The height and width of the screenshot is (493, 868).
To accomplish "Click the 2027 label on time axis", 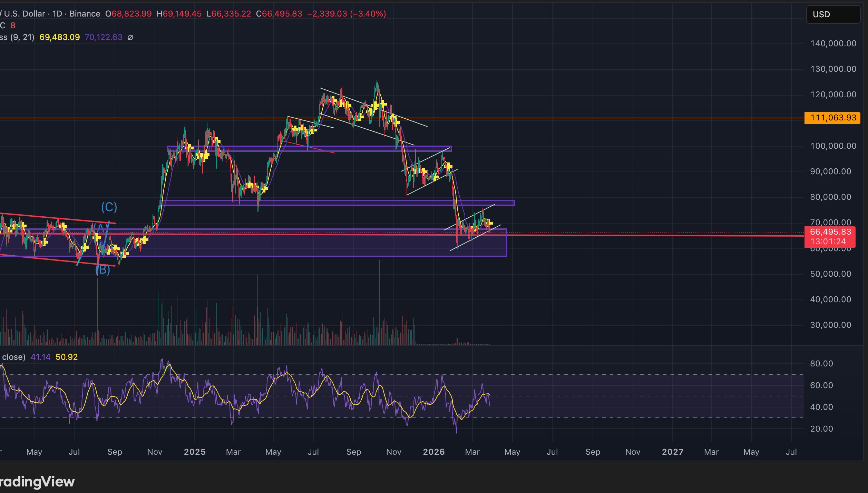I will (x=672, y=452).
